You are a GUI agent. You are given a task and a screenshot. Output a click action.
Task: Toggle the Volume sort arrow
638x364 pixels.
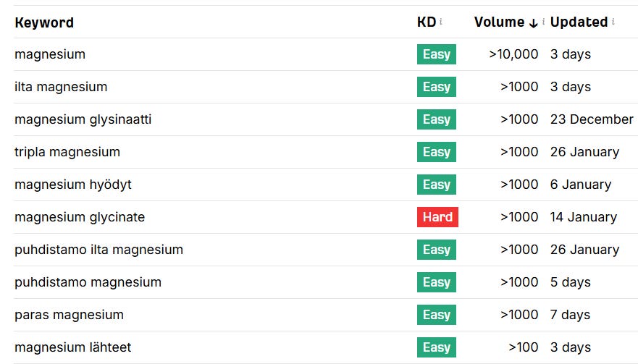click(x=534, y=22)
